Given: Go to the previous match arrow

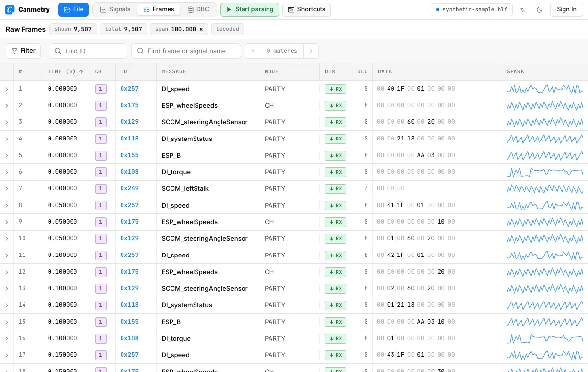Looking at the screenshot, I should (x=253, y=51).
